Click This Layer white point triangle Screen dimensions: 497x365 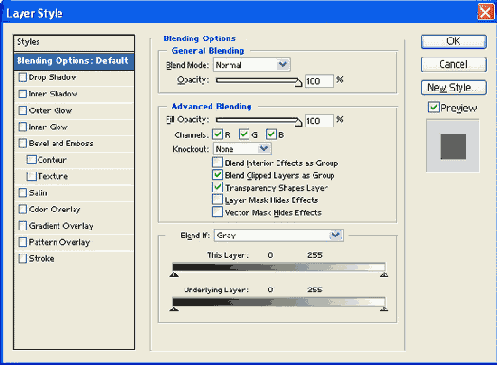coord(384,274)
